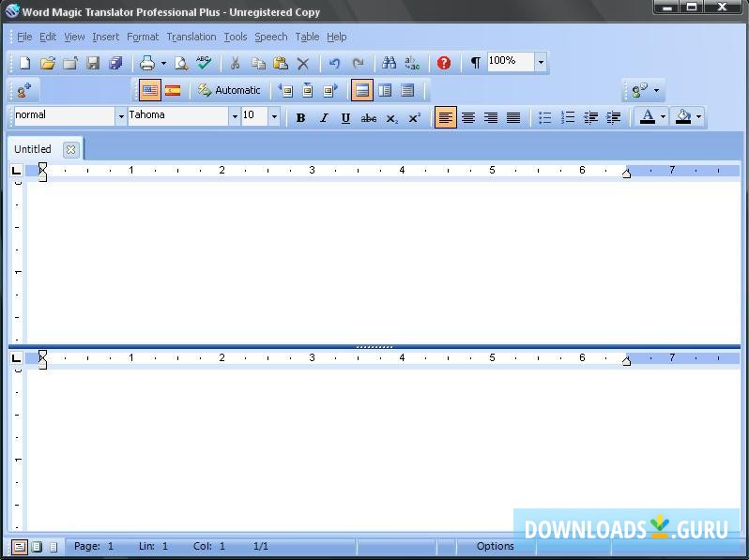Insert a bulleted list
The width and height of the screenshot is (749, 560).
(545, 117)
